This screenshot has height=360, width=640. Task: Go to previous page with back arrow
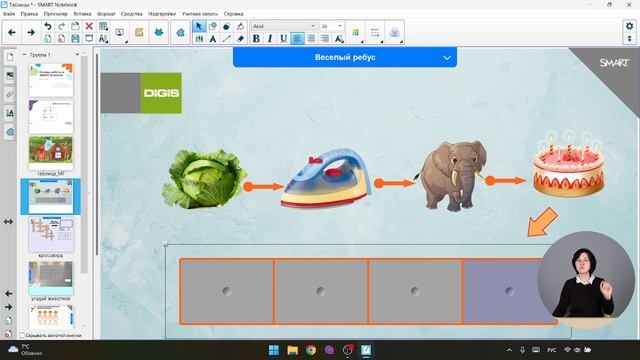(12, 32)
